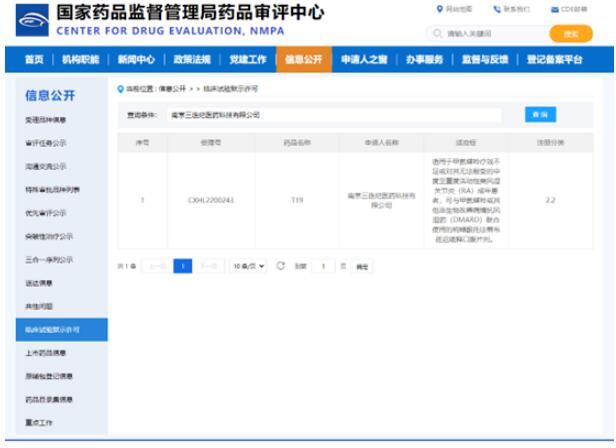Image resolution: width=616 pixels, height=448 pixels.
Task: Open the 10条/页 page size dropdown
Action: [247, 266]
